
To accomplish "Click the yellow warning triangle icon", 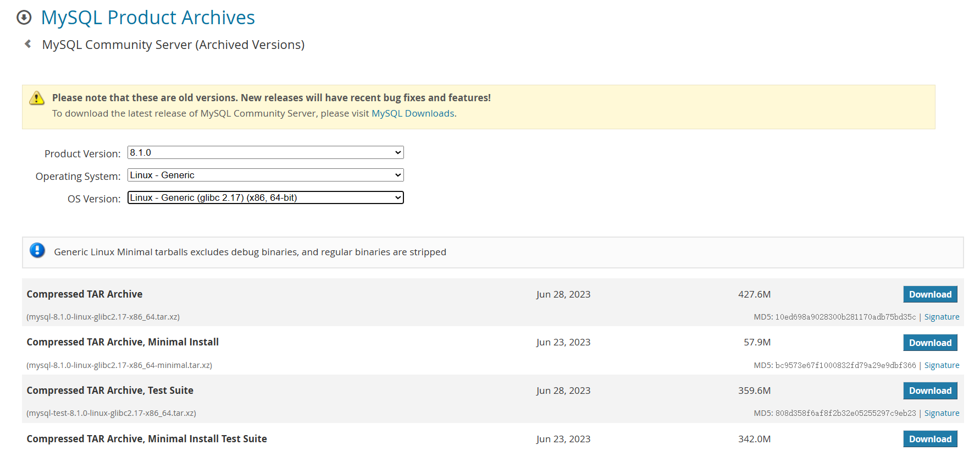I will click(x=37, y=98).
